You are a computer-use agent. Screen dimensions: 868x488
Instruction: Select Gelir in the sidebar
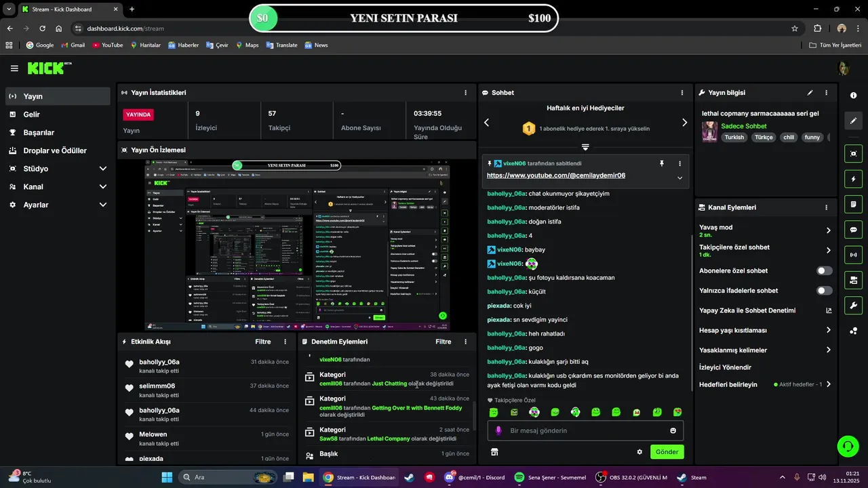tap(58, 115)
